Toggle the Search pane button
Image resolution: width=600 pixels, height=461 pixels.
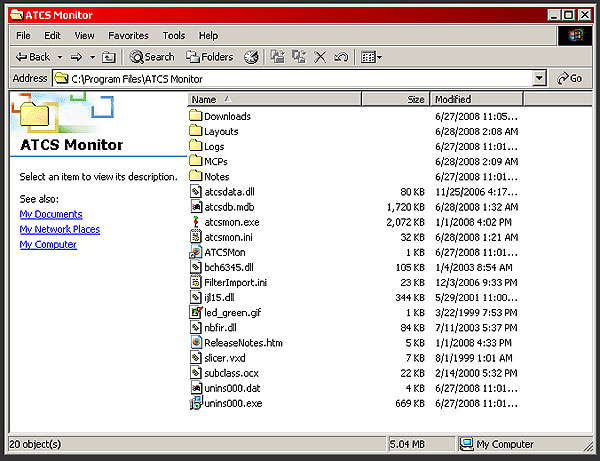[152, 57]
